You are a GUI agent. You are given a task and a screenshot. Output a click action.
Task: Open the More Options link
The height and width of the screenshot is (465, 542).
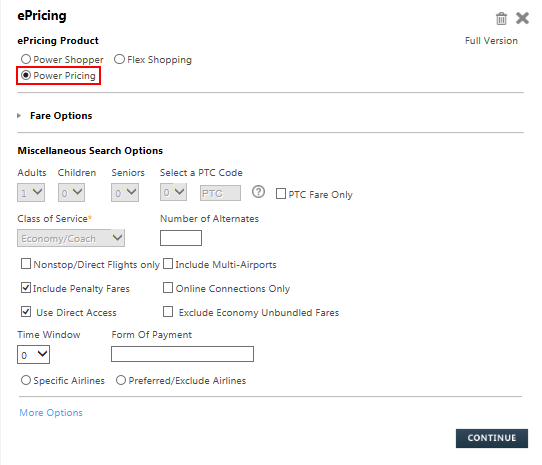[51, 412]
